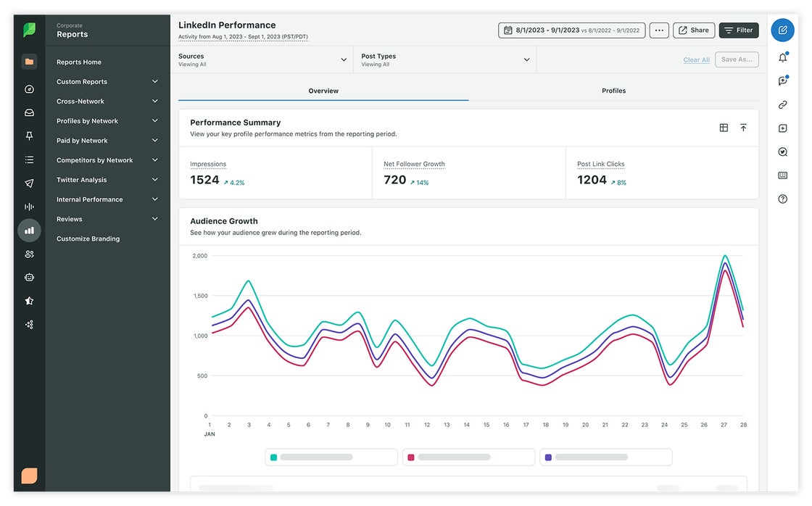Open the table view icon in Performance Summary
Image resolution: width=812 pixels, height=506 pixels.
click(724, 127)
